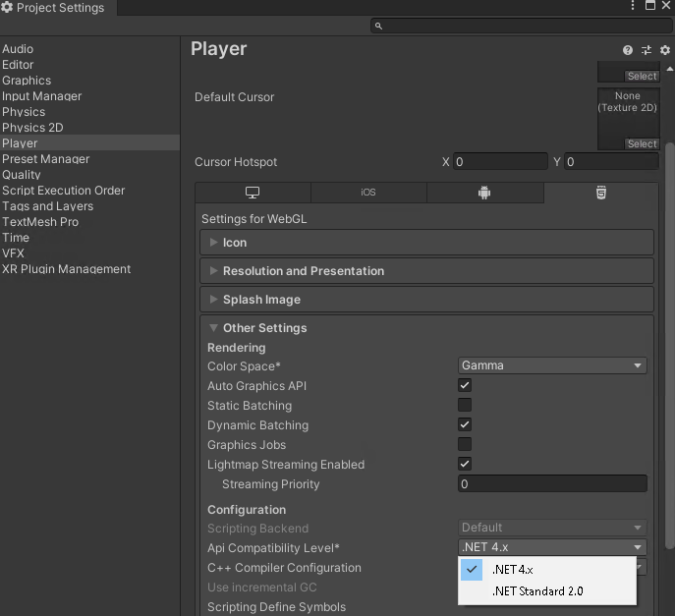Open the Player settings gear menu
The width and height of the screenshot is (675, 616).
[x=664, y=50]
